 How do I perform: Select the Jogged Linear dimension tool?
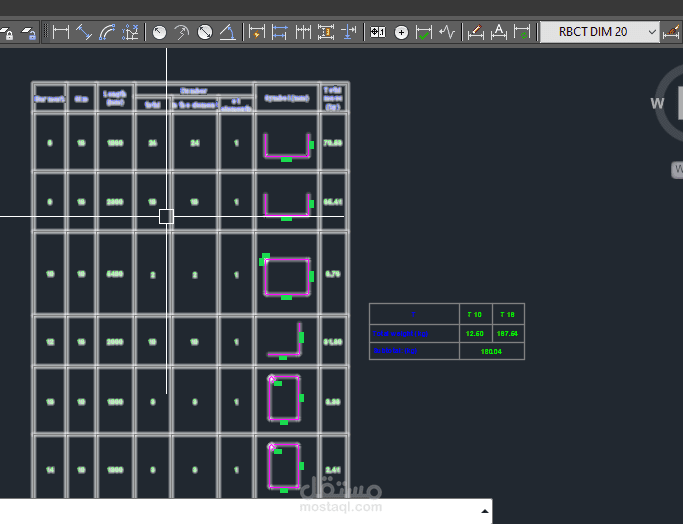pos(447,32)
